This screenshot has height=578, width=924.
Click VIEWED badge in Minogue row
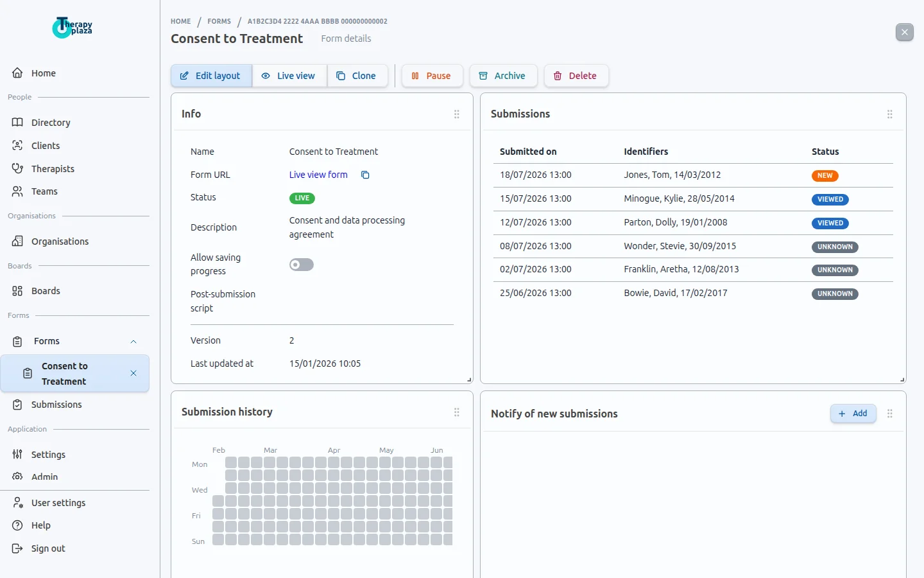click(830, 200)
